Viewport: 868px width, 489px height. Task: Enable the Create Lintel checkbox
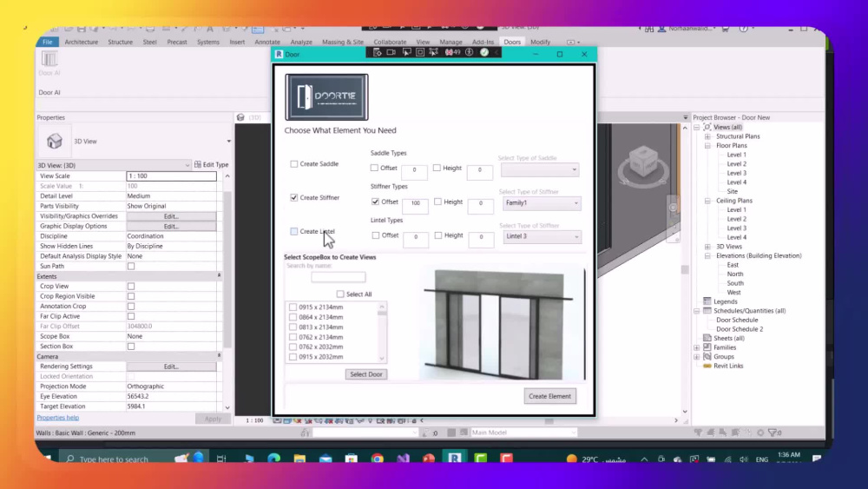tap(294, 232)
